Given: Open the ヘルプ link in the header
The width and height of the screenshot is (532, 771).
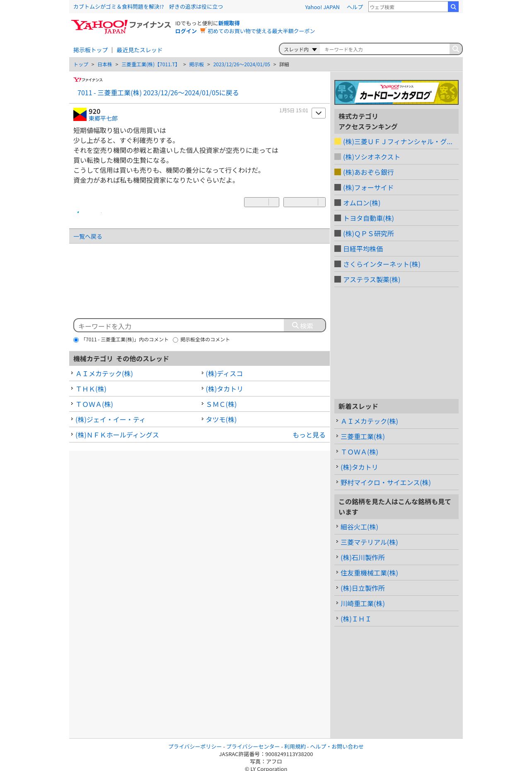Looking at the screenshot, I should (355, 7).
